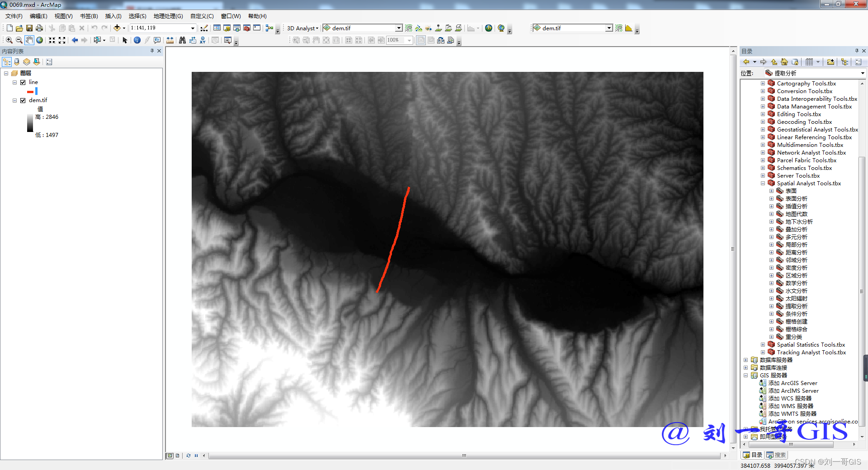
Task: Go to Home folder in catalog
Action: point(784,62)
